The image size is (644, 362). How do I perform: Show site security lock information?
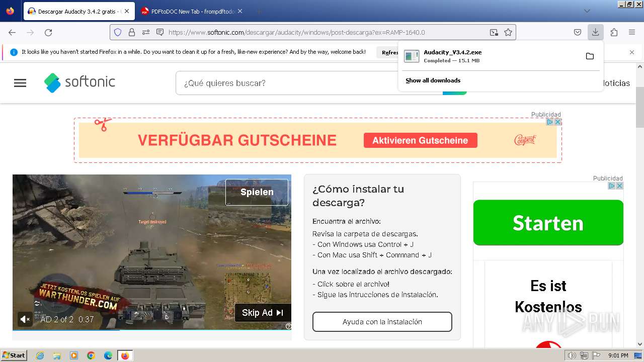[x=132, y=32]
